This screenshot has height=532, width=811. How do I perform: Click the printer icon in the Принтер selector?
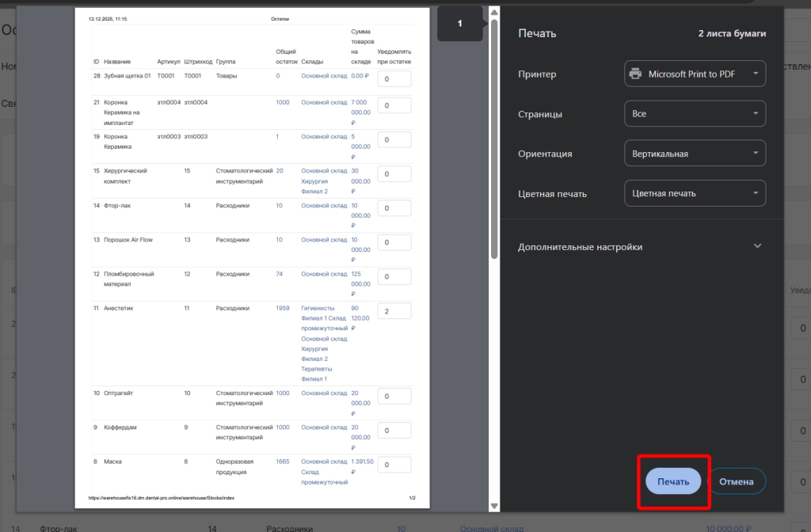[635, 74]
